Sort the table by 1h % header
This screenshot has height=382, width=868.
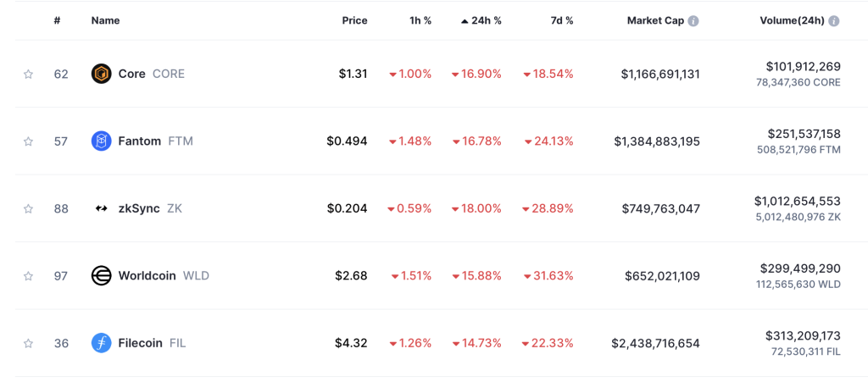(x=419, y=21)
